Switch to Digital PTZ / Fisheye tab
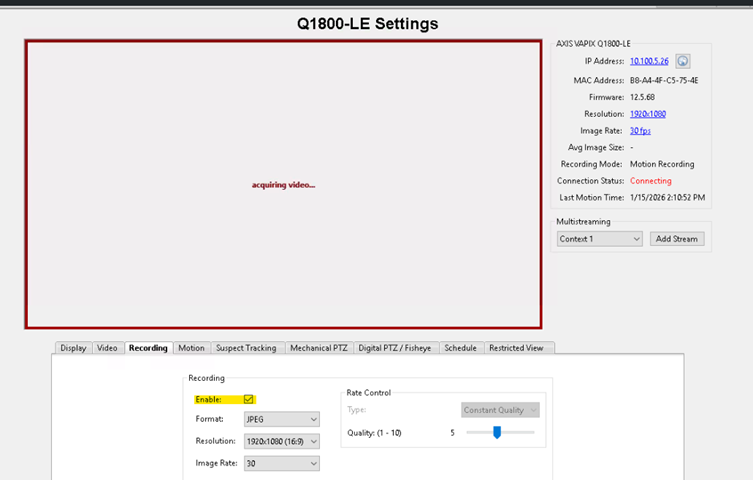The height and width of the screenshot is (480, 753). pyautogui.click(x=394, y=348)
